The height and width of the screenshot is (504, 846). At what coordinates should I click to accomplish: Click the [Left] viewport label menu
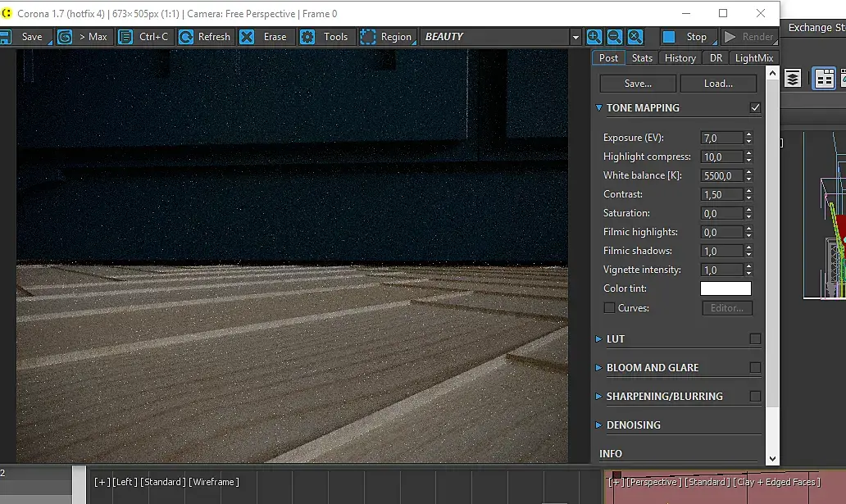125,482
